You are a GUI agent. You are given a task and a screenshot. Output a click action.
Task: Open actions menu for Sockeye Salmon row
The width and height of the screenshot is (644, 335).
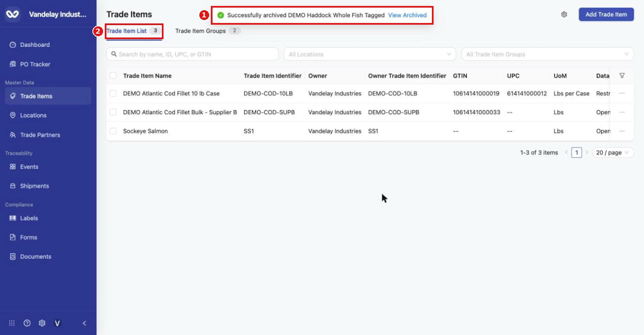622,131
